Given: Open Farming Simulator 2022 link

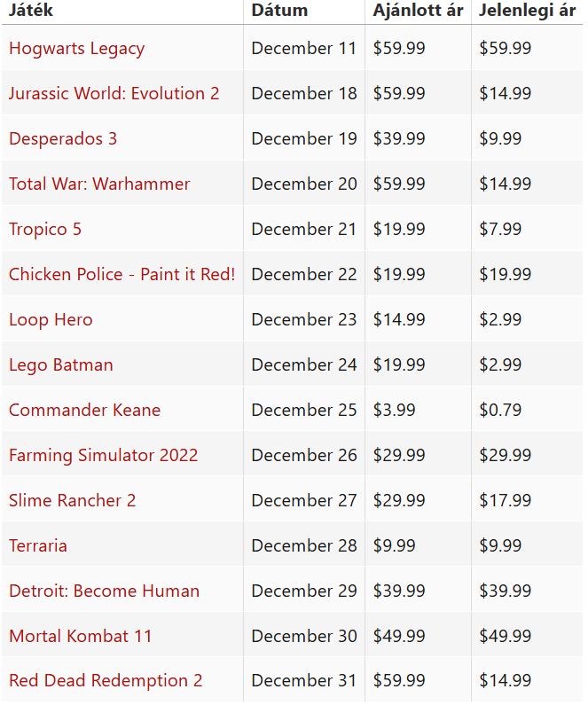Looking at the screenshot, I should click(103, 456).
